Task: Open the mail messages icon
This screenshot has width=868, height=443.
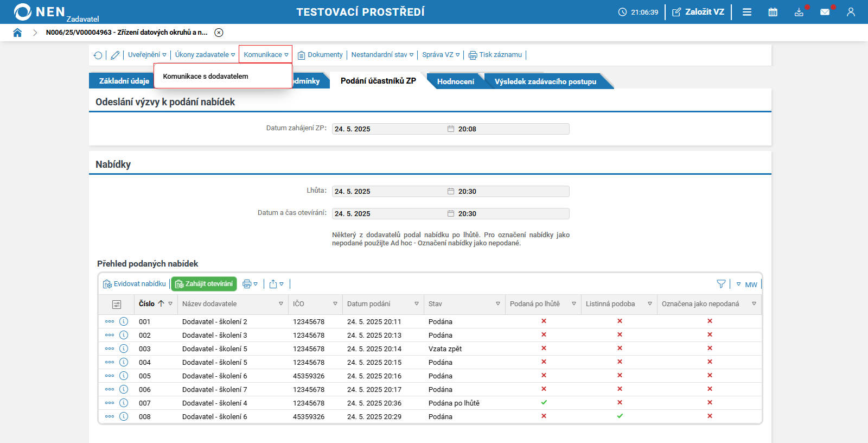Action: 825,12
